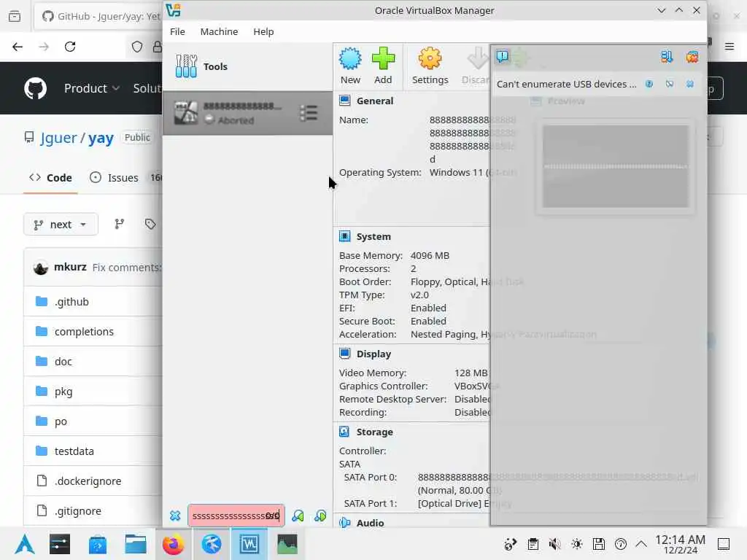Image resolution: width=747 pixels, height=560 pixels.
Task: Open the Arch application launcher in the taskbar
Action: tap(25, 544)
